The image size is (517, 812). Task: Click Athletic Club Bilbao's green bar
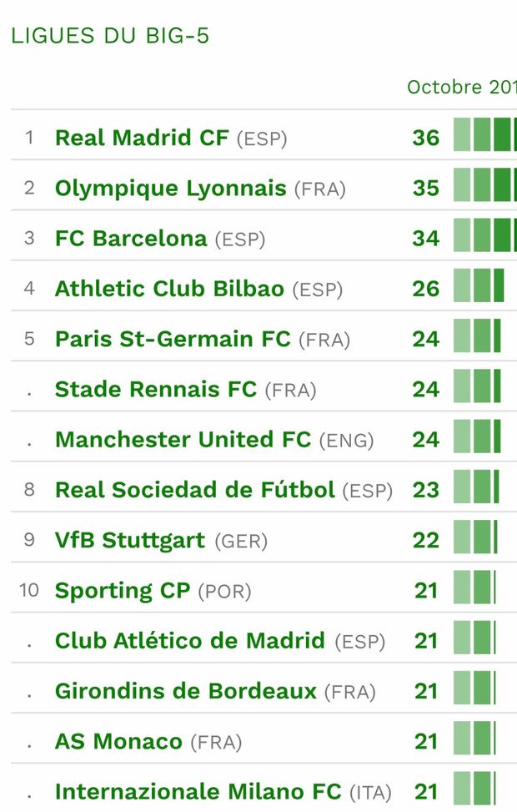(479, 285)
